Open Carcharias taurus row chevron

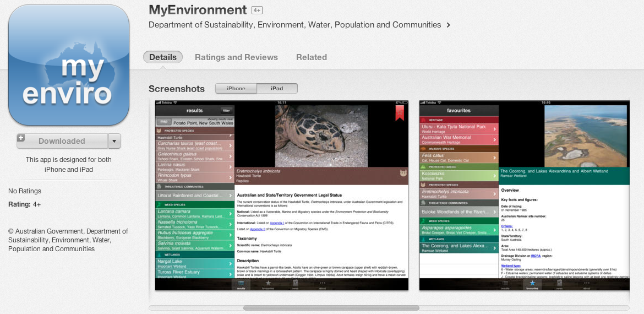[230, 145]
